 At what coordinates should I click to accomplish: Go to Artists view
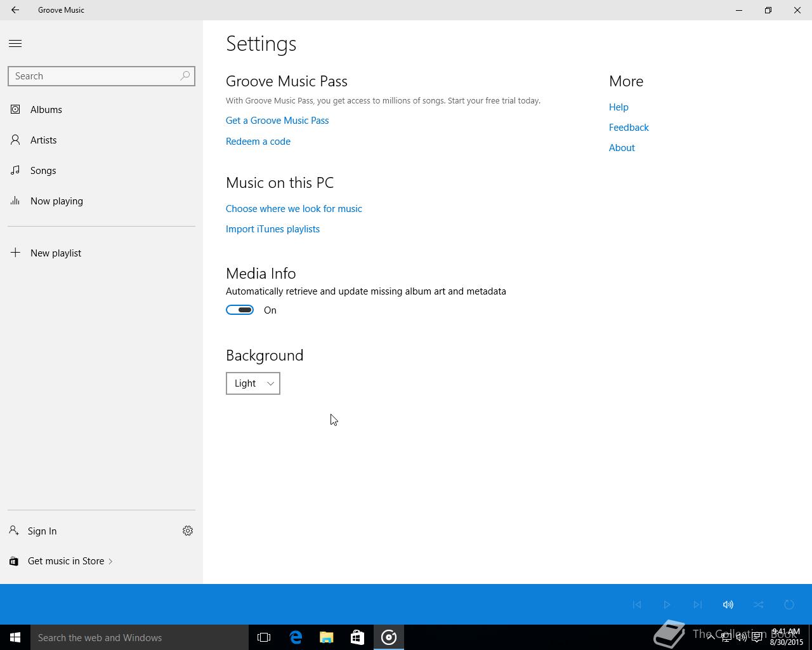click(x=43, y=140)
